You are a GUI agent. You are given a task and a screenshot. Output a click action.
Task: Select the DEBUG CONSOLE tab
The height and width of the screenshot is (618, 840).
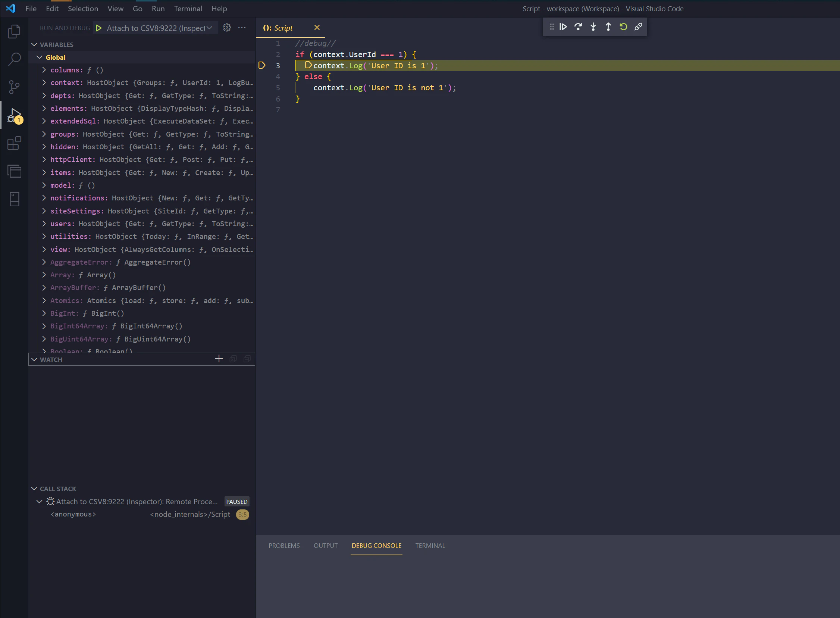coord(376,546)
